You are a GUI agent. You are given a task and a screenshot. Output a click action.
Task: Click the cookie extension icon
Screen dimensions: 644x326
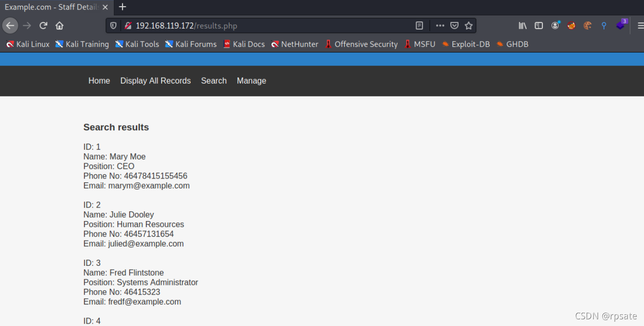[x=587, y=26]
